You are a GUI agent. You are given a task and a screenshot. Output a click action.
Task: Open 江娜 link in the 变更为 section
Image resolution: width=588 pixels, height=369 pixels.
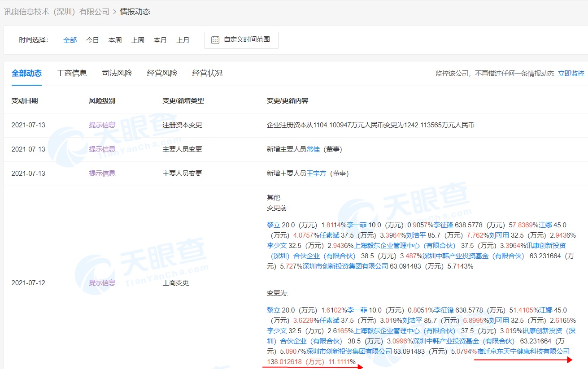pos(545,310)
